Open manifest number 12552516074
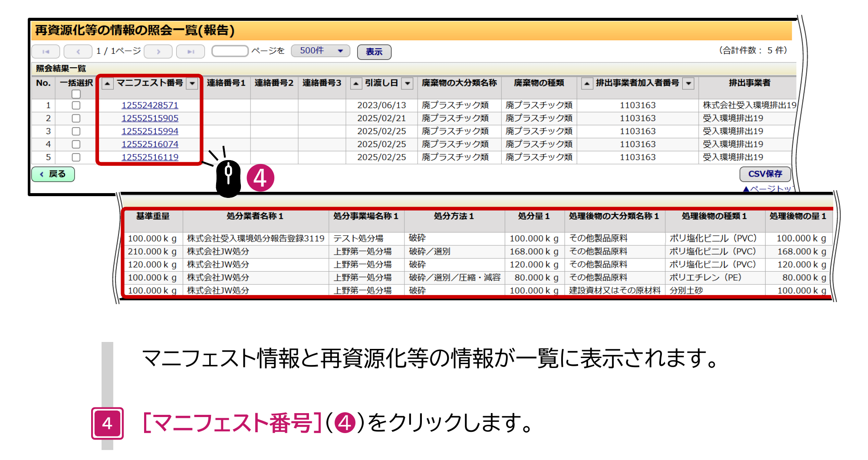Viewport: 868px width, 460px height. 150,144
